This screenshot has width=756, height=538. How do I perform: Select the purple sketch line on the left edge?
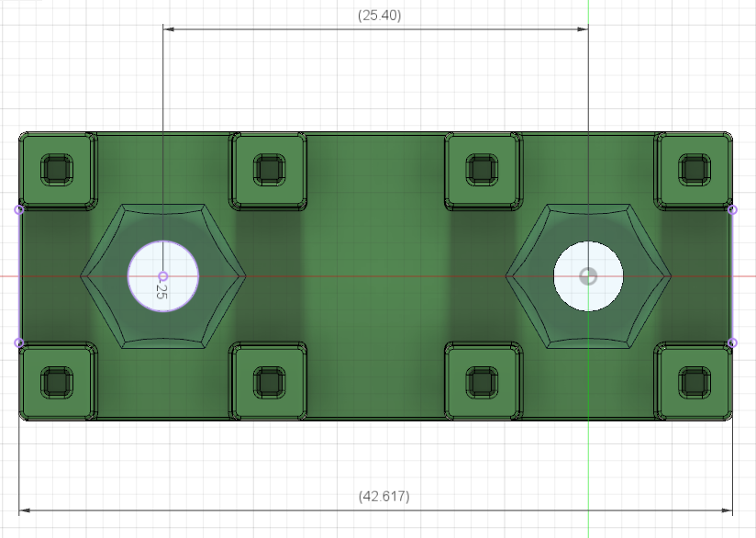[19, 276]
